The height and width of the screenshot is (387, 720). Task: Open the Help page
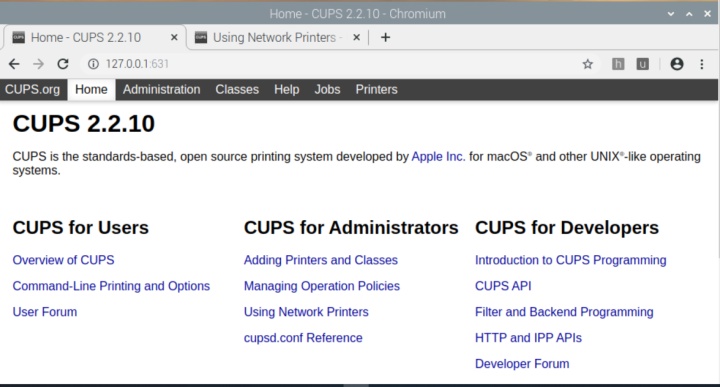287,90
